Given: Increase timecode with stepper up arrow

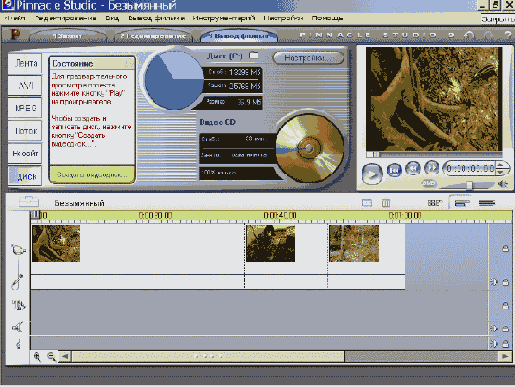Looking at the screenshot, I should (501, 165).
